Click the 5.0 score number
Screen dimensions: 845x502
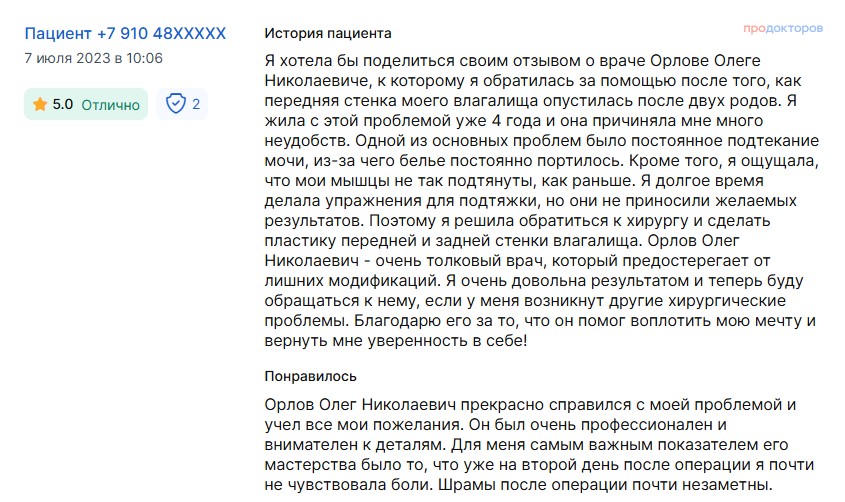pos(62,104)
